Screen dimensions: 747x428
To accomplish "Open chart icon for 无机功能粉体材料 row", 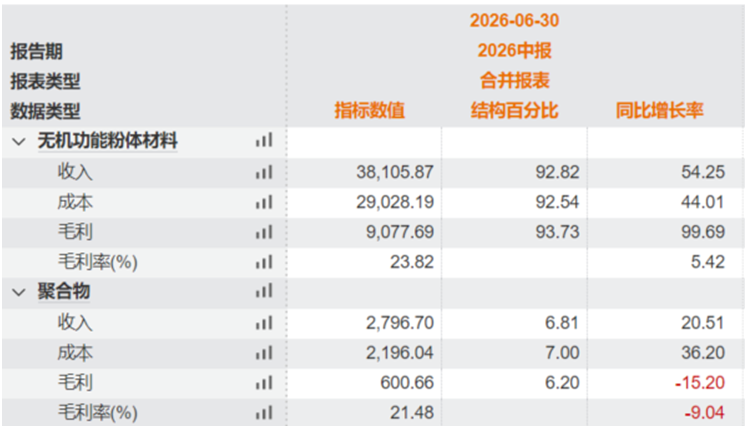I will pos(264,140).
